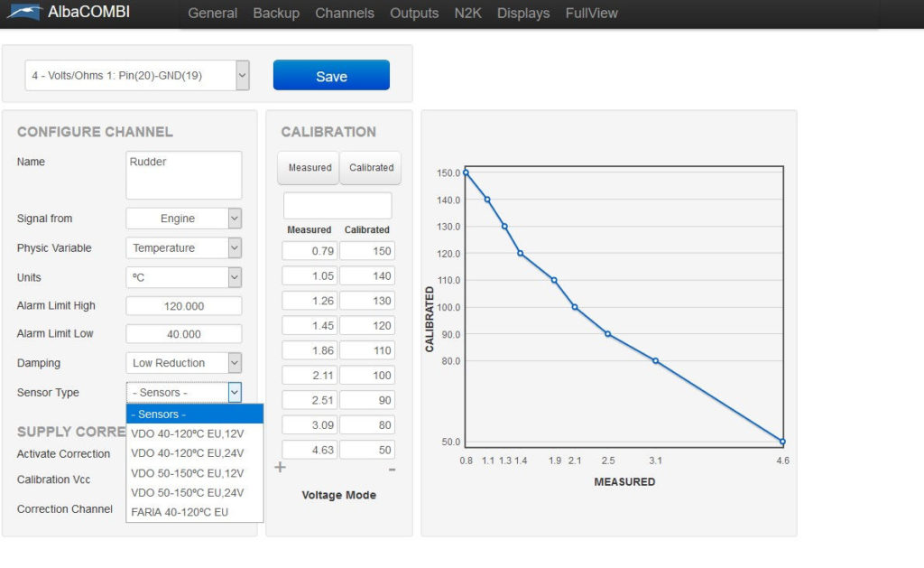The width and height of the screenshot is (924, 568).
Task: Click the Voltage Mode label
Action: click(x=339, y=495)
